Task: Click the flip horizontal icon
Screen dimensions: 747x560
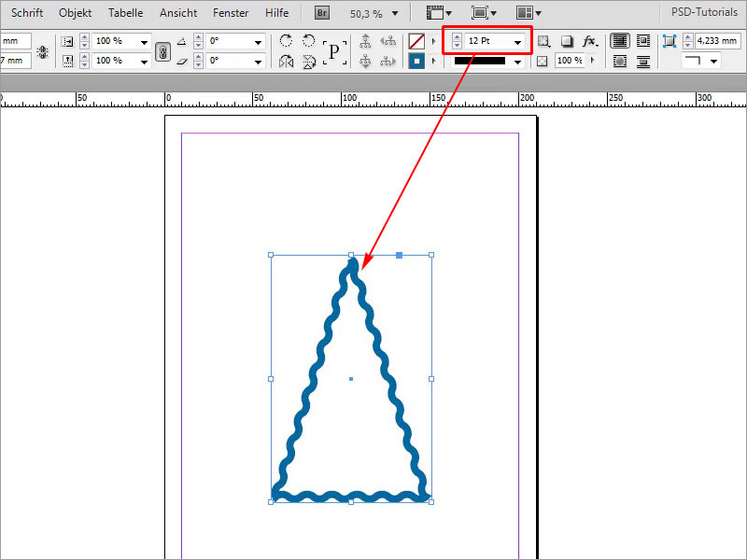Action: (285, 61)
